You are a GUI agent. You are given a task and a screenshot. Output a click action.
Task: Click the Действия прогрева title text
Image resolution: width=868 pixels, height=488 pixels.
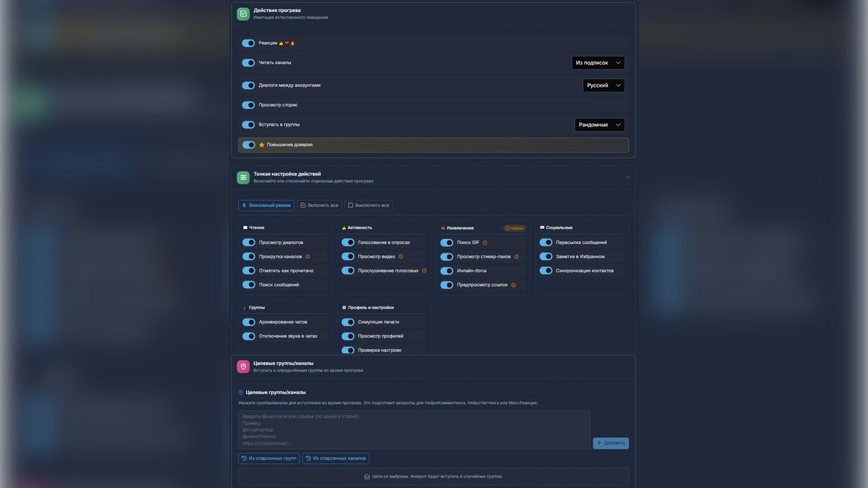coord(277,10)
